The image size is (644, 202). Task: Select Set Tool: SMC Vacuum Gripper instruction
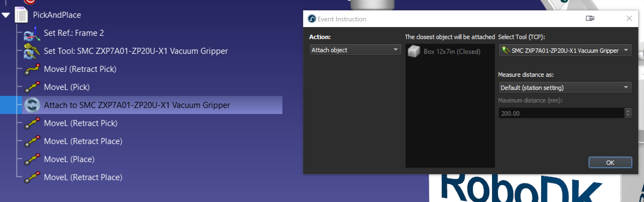coord(136,51)
